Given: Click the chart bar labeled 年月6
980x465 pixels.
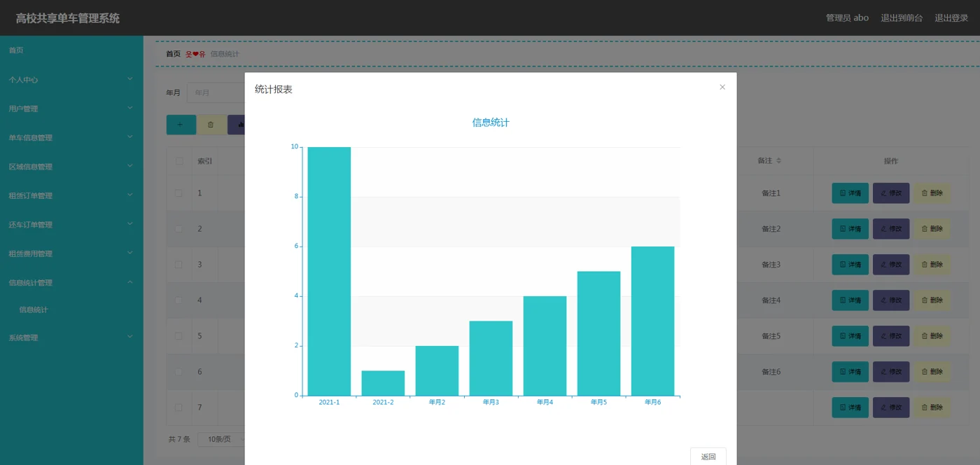Looking at the screenshot, I should [x=652, y=321].
